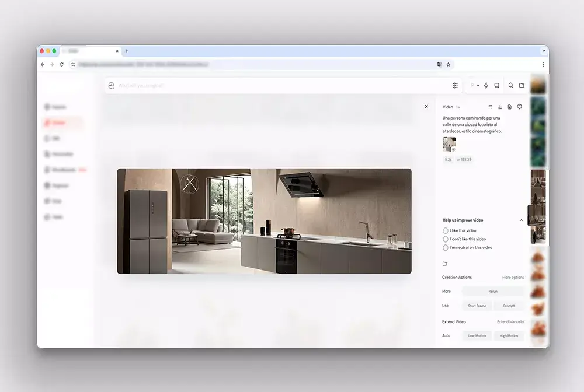Open the prompt settings sliders icon
This screenshot has width=584, height=392.
[x=455, y=85]
